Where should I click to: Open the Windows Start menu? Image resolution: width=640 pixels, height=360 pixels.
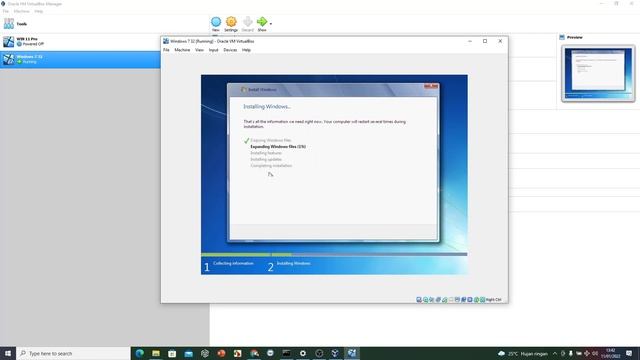point(8,353)
